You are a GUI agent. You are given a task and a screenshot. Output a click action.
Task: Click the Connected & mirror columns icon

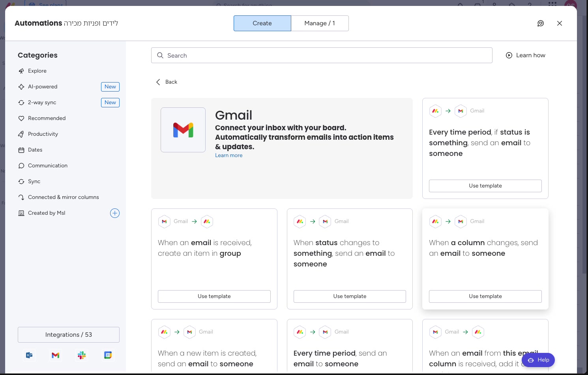click(x=21, y=197)
